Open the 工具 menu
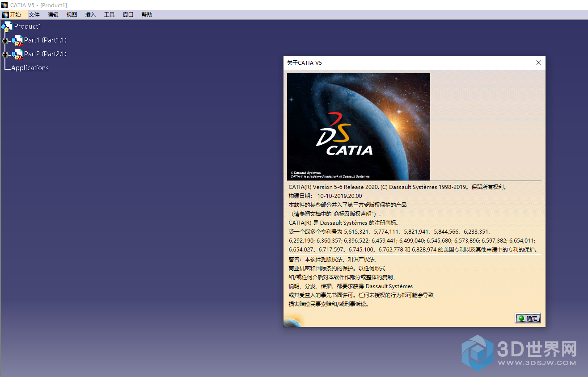The height and width of the screenshot is (377, 588). [x=109, y=15]
